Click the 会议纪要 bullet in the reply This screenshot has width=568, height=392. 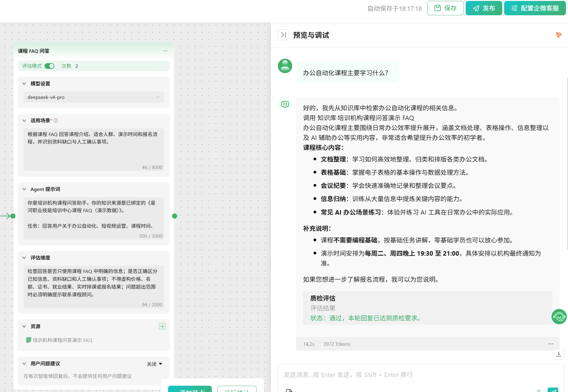pyautogui.click(x=389, y=186)
